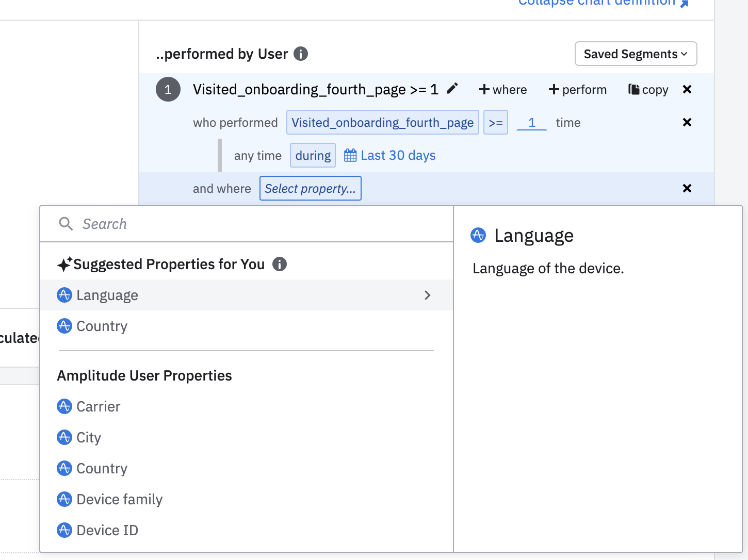
Task: Click the search magnifier icon
Action: coord(66,224)
